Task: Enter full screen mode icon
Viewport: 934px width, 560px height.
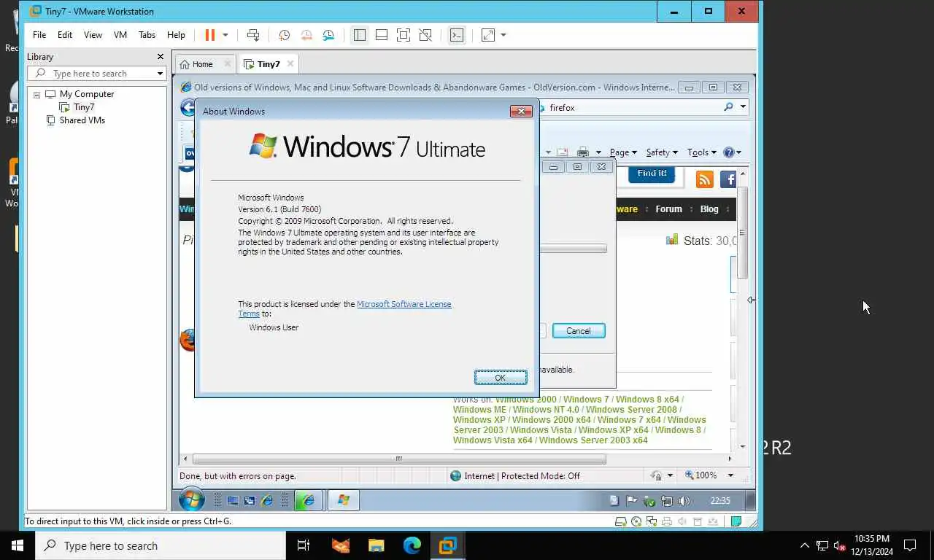Action: click(x=404, y=35)
